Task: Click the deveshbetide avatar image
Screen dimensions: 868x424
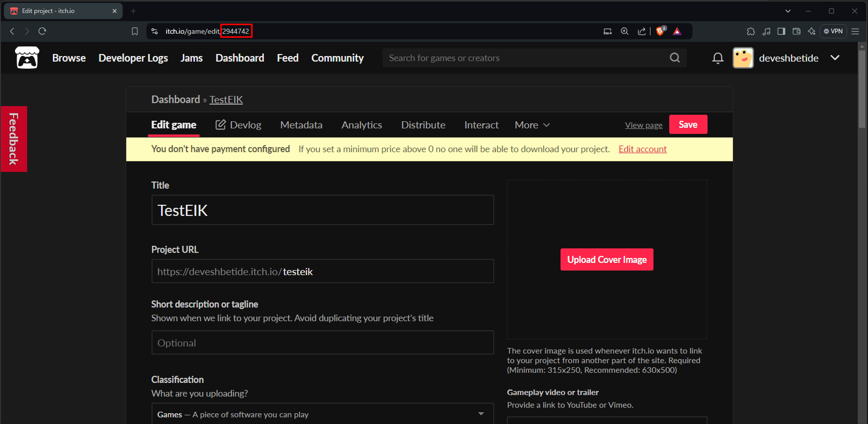Action: (x=743, y=58)
